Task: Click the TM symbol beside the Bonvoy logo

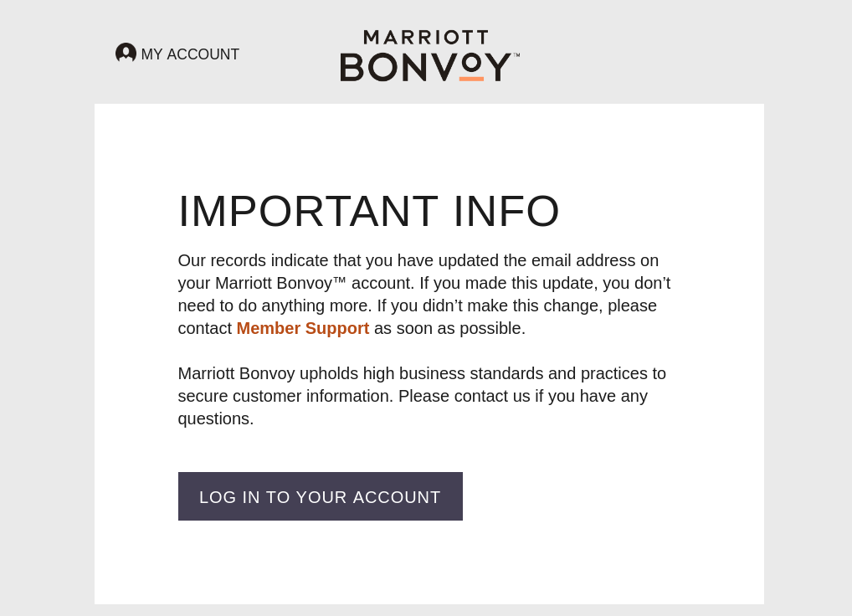Action: [516, 55]
